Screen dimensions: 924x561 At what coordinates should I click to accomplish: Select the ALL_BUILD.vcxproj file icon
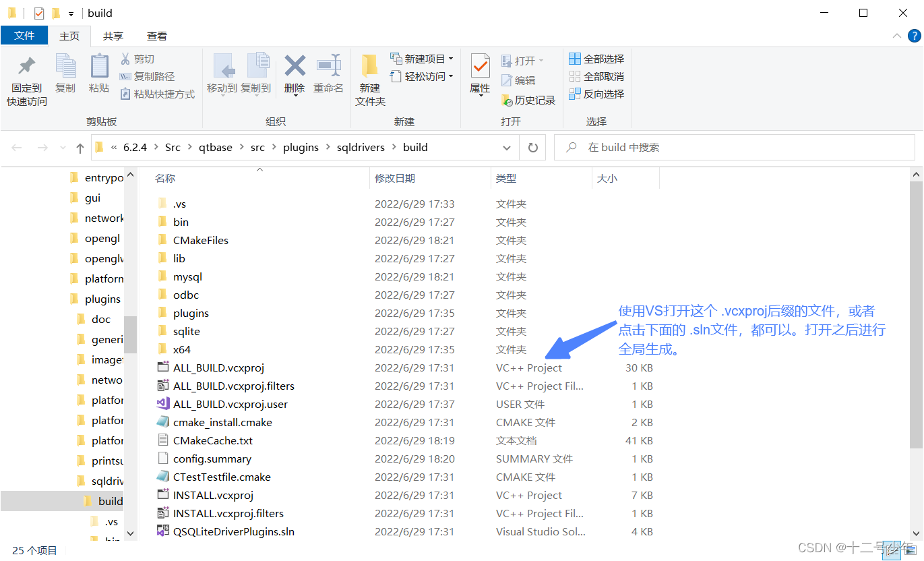coord(162,367)
